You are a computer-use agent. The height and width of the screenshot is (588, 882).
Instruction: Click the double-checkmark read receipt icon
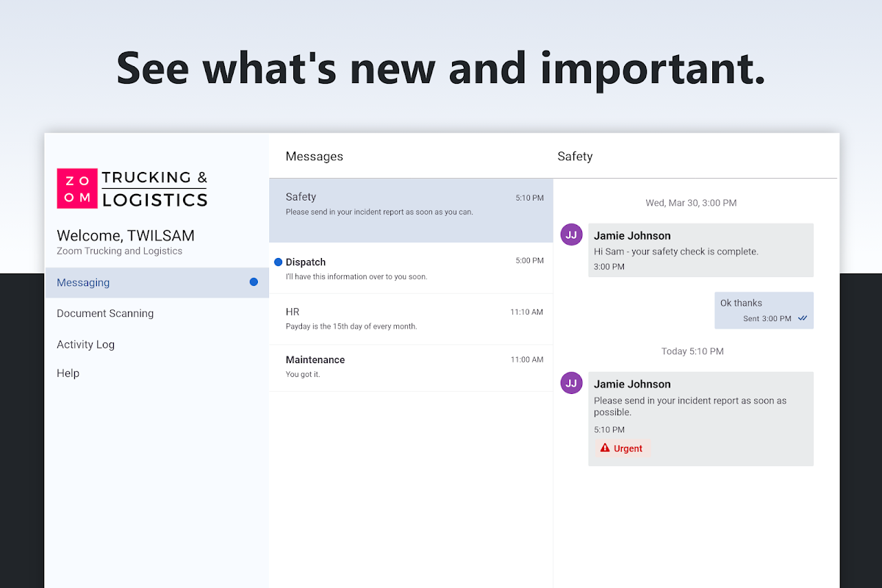point(802,319)
